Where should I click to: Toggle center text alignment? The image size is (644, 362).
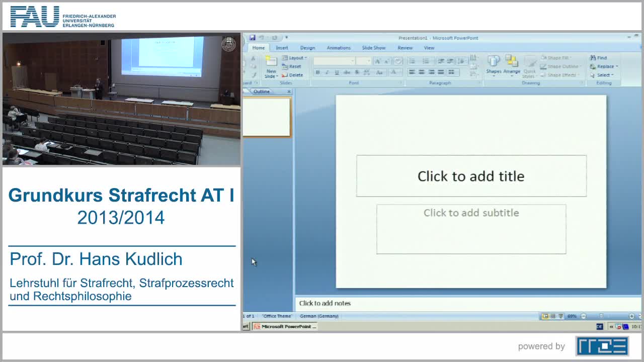pos(421,72)
